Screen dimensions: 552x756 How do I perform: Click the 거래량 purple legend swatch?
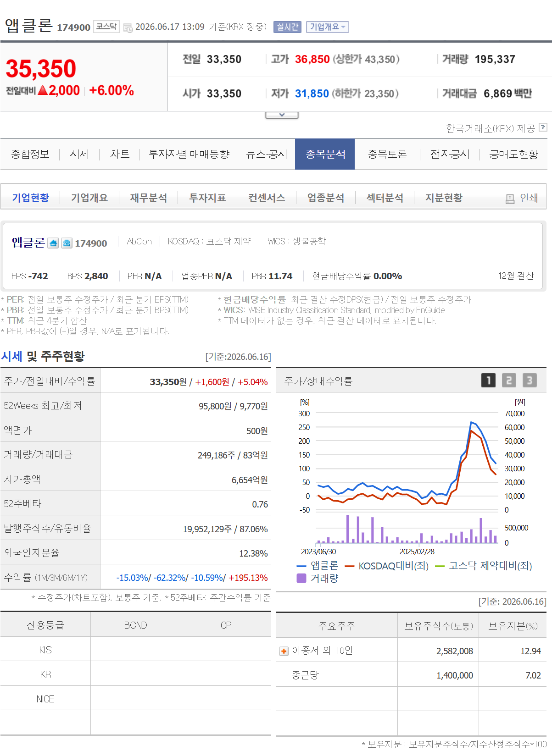[301, 578]
